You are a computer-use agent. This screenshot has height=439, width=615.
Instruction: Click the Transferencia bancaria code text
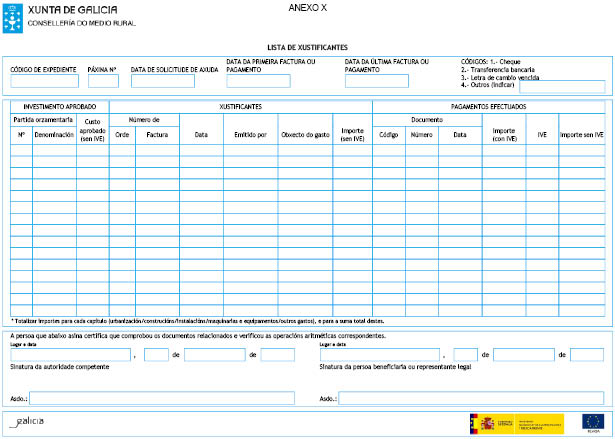pyautogui.click(x=498, y=69)
